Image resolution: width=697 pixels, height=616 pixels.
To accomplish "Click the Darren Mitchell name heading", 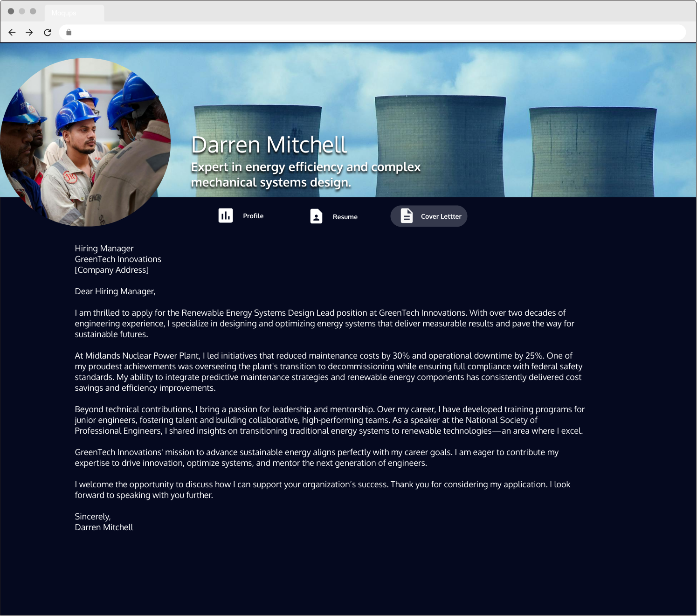I will coord(269,145).
